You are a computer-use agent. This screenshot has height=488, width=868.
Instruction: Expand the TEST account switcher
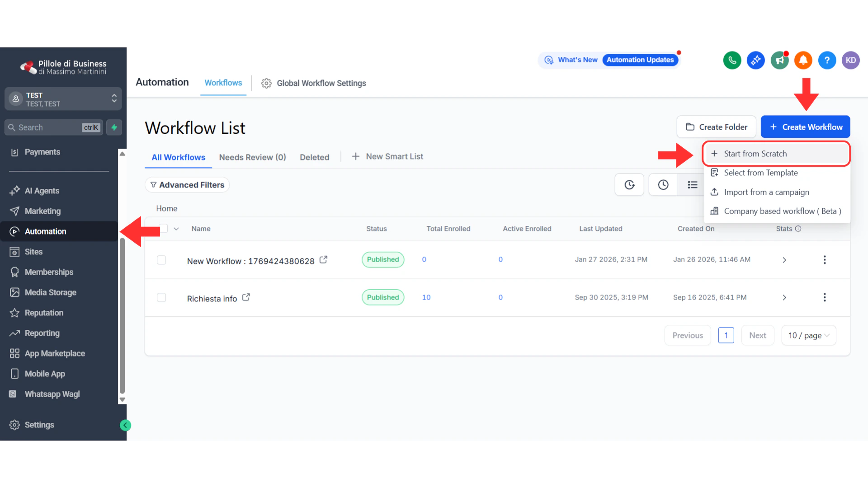[x=63, y=99]
